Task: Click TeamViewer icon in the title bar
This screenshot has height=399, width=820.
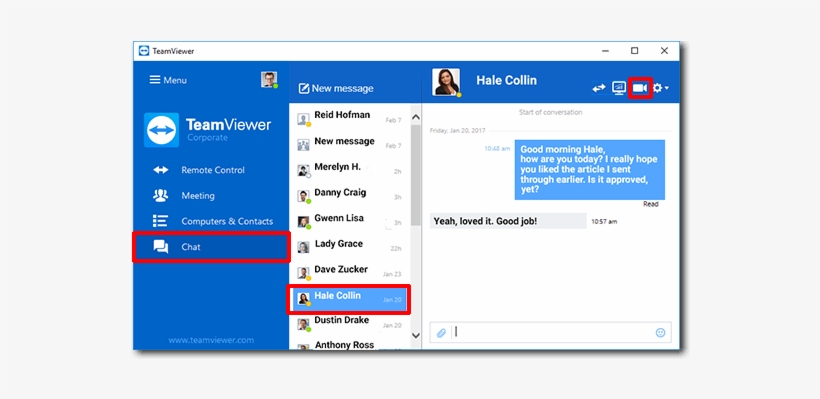Action: (x=144, y=51)
